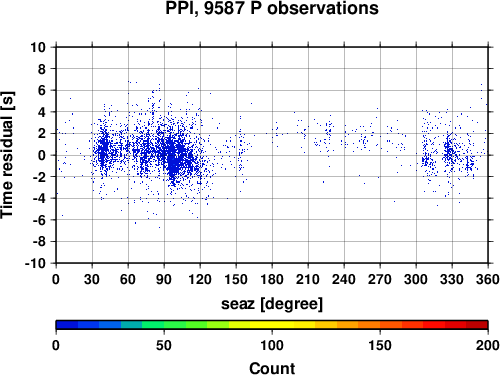Click the yellow colorbar segment at 100
The height and width of the screenshot is (375, 500).
click(272, 325)
